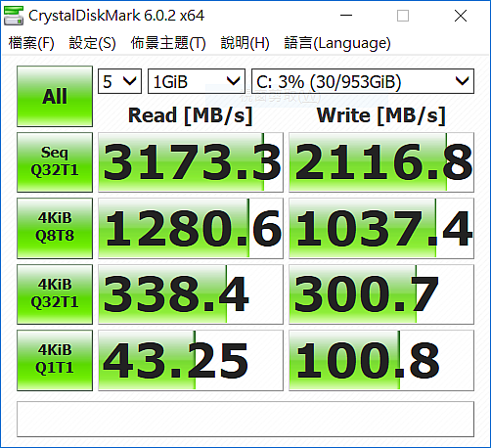
Task: Click the 4KiB Q1T1 write result 100.8
Action: click(381, 360)
